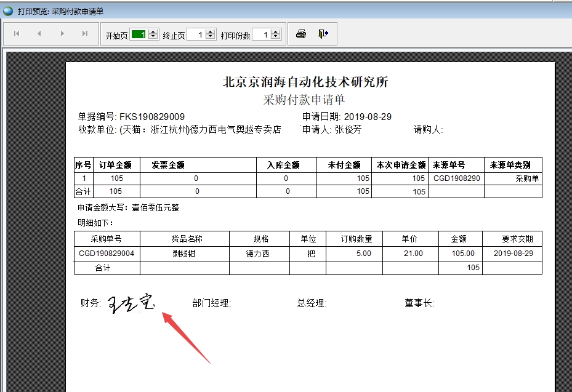Click source order number CGD1908290 cell
Image resolution: width=572 pixels, height=392 pixels.
point(456,178)
